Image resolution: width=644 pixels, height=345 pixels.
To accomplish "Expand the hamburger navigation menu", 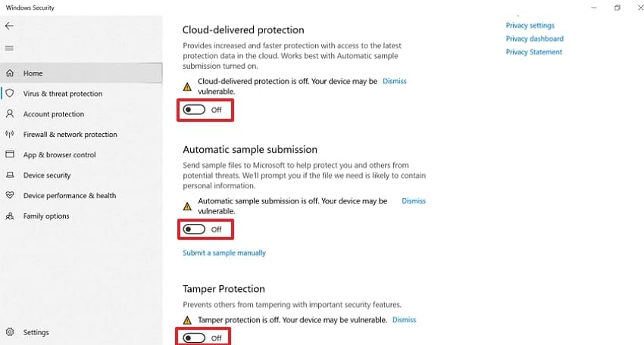I will click(9, 48).
